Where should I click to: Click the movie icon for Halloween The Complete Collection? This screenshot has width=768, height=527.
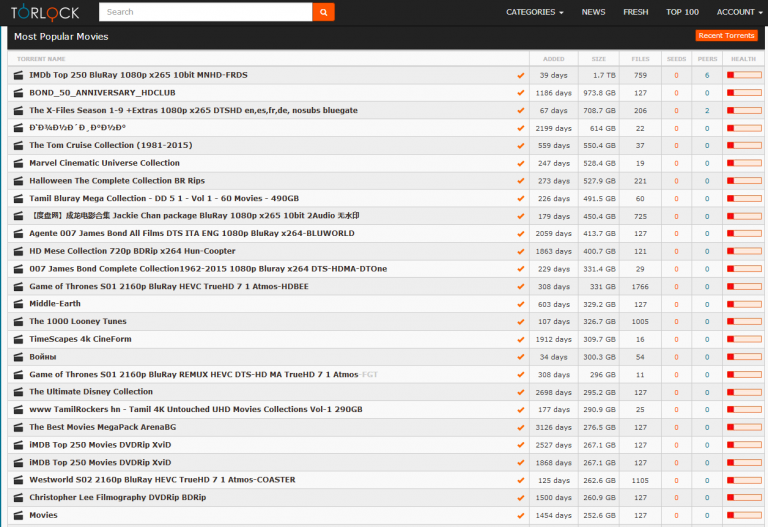[18, 181]
